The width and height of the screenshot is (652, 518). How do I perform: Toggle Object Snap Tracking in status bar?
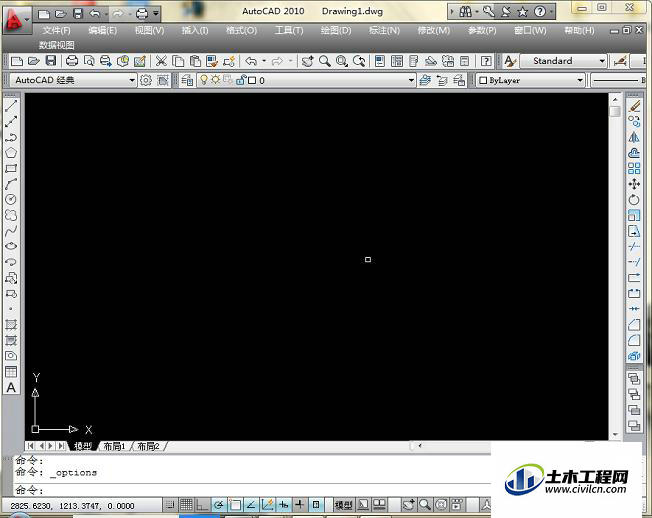coord(251,505)
